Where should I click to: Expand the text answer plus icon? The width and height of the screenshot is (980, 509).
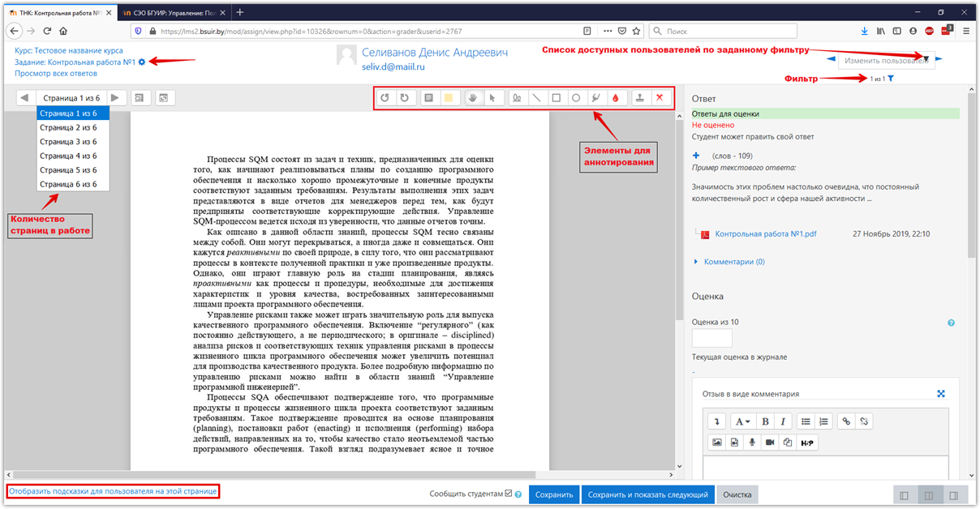pos(696,156)
